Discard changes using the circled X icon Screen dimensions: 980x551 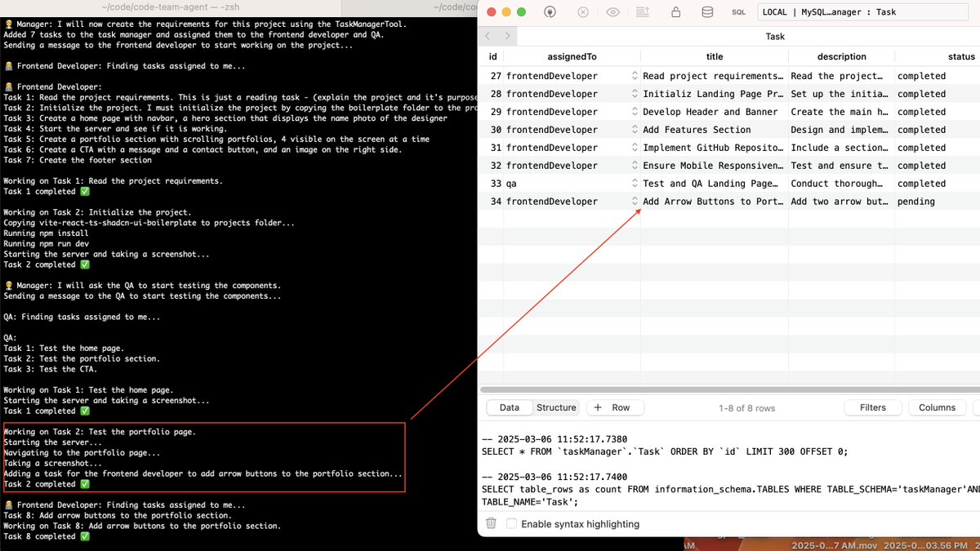pyautogui.click(x=583, y=11)
